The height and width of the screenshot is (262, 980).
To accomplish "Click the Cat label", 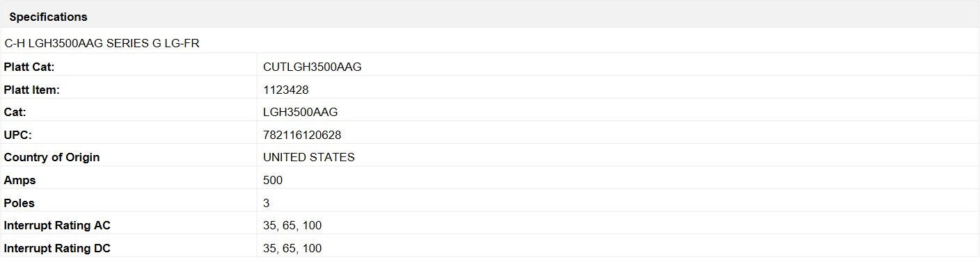I will [15, 112].
